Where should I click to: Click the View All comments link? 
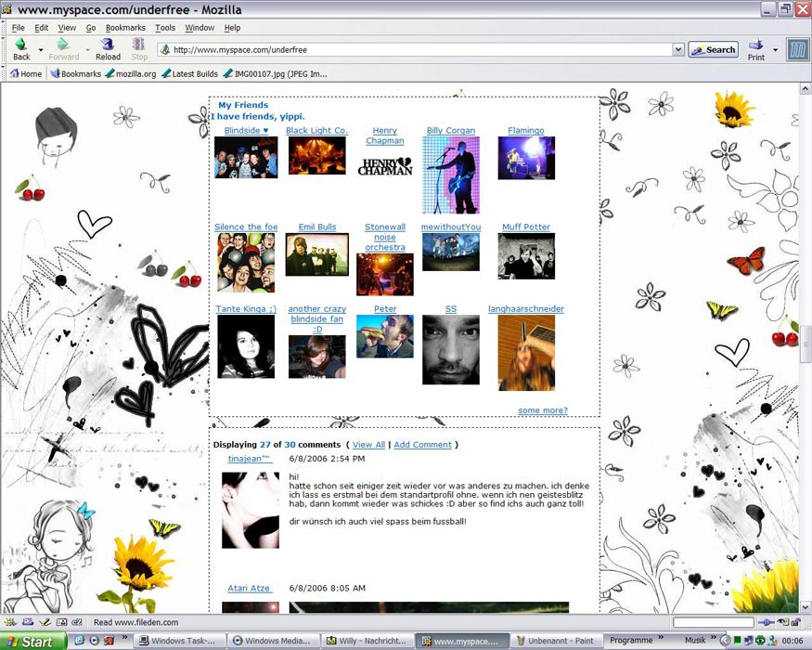click(x=368, y=445)
